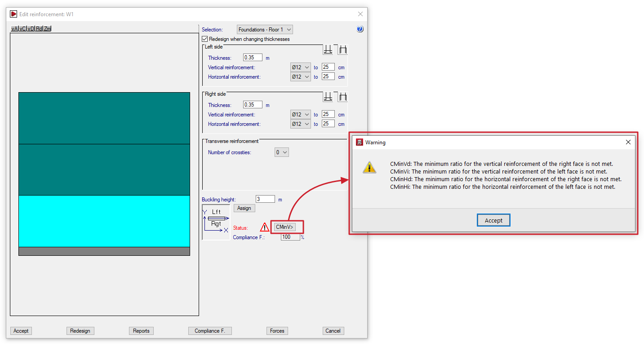Select the Zm view tab
Screen dimensions: 644x352
coord(47,29)
